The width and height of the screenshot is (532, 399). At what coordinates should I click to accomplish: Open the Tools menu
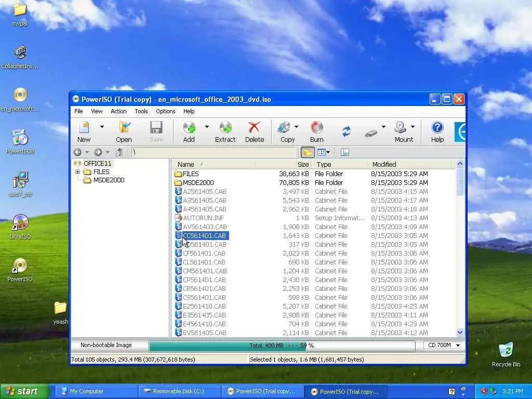[141, 111]
